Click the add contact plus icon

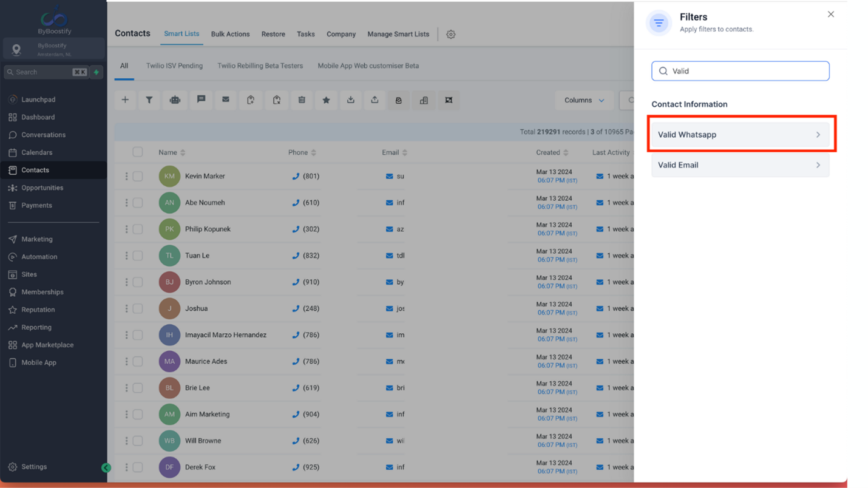(x=125, y=100)
